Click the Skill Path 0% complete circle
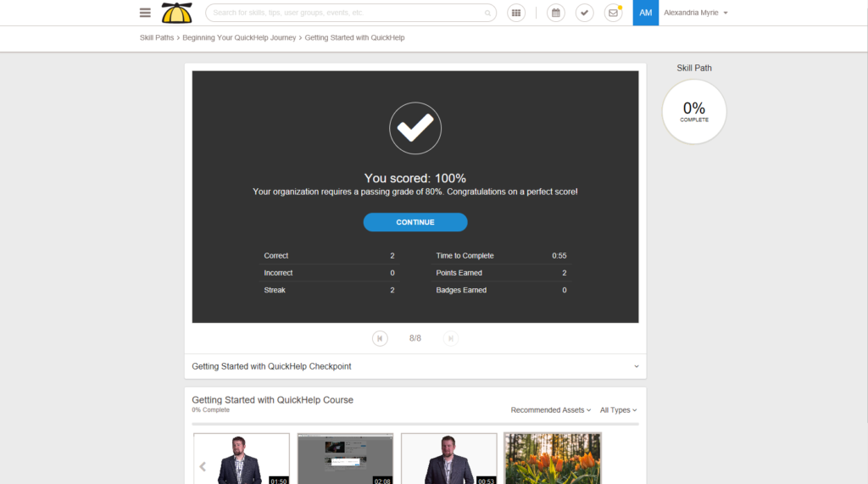 [x=694, y=112]
